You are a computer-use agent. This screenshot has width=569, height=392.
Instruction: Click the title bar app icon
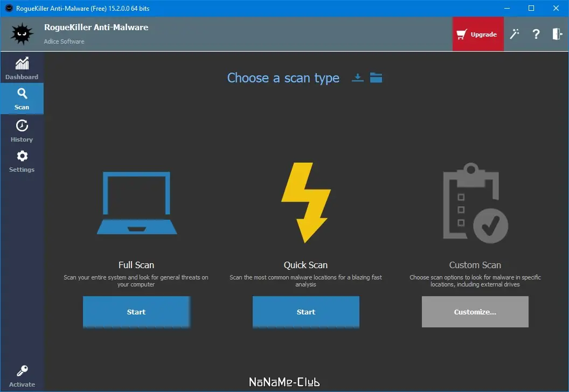(9, 8)
